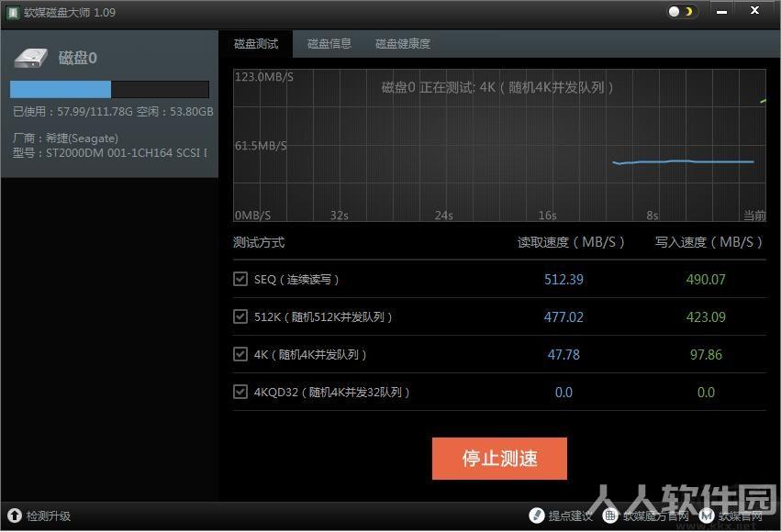Click the 测试方式 column header
Viewport: 781px width, 532px height.
(x=259, y=242)
